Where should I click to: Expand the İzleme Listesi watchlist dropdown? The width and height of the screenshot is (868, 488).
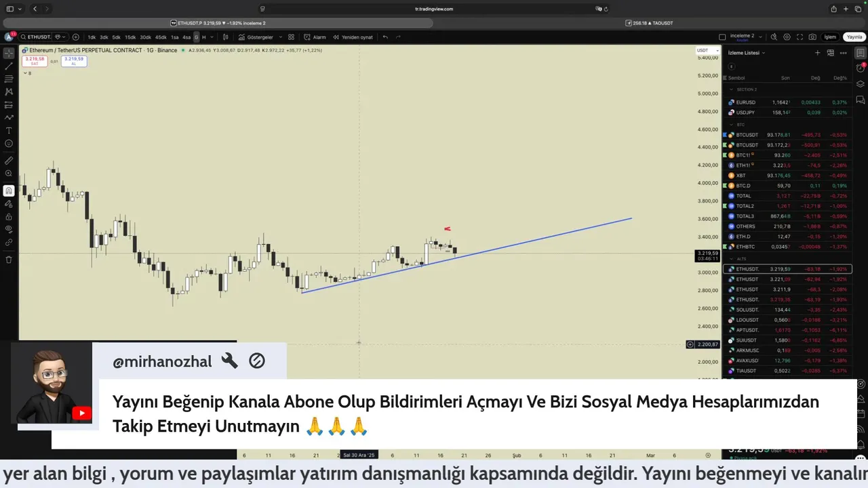[x=746, y=53]
